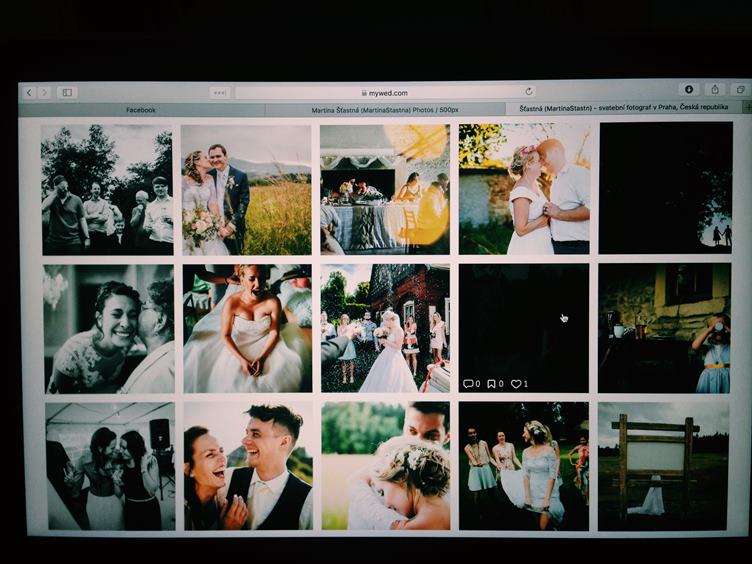Open photo of laughing bride in strapless gown

pyautogui.click(x=247, y=329)
